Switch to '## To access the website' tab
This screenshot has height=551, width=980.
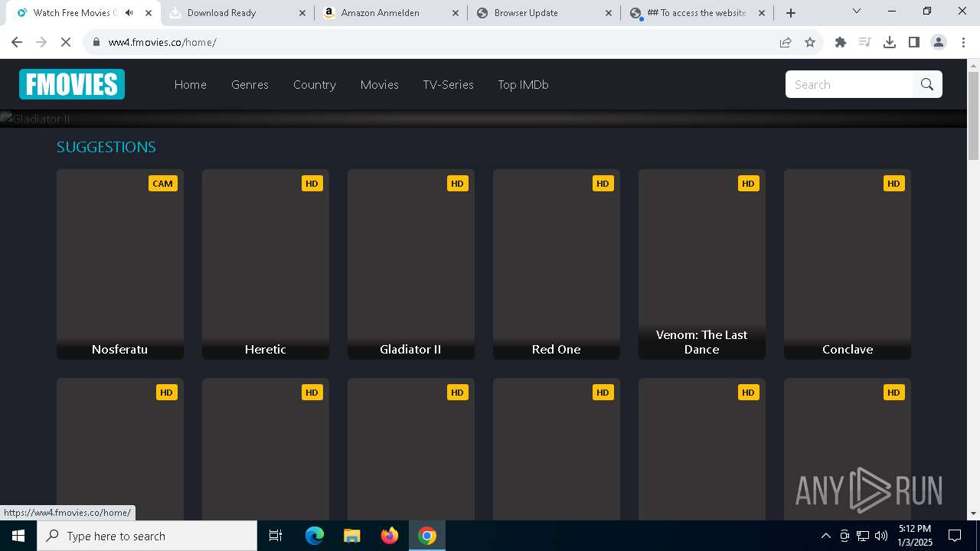coord(697,13)
